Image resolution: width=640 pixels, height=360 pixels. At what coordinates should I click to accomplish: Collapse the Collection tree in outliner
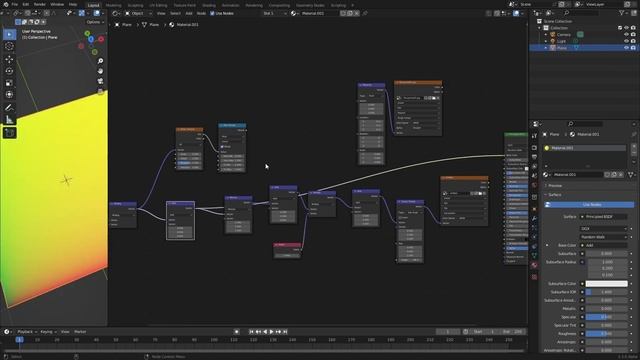point(539,28)
